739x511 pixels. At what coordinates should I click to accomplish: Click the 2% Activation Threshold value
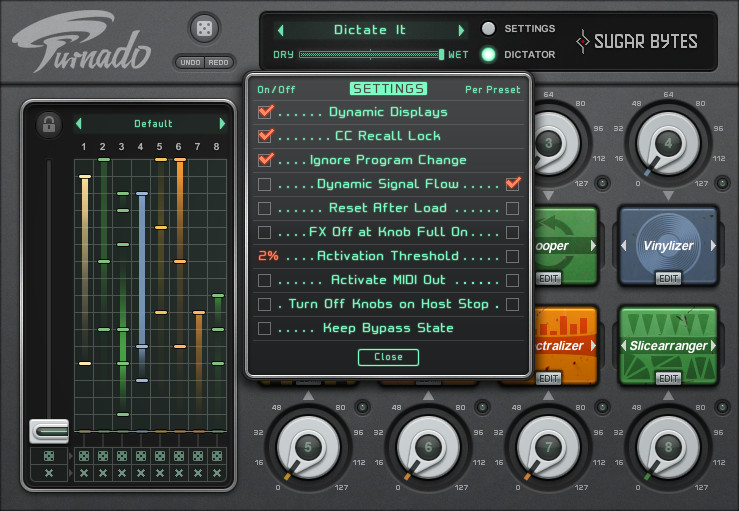(268, 256)
